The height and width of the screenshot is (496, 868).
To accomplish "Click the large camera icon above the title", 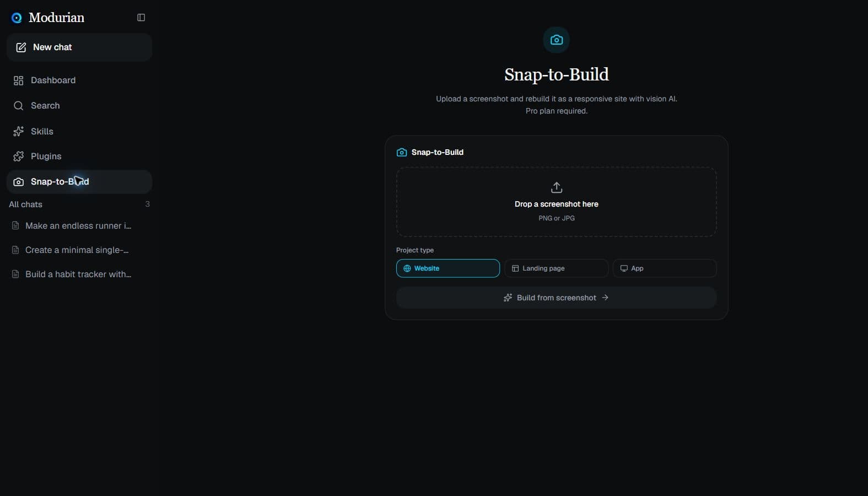I will click(557, 40).
